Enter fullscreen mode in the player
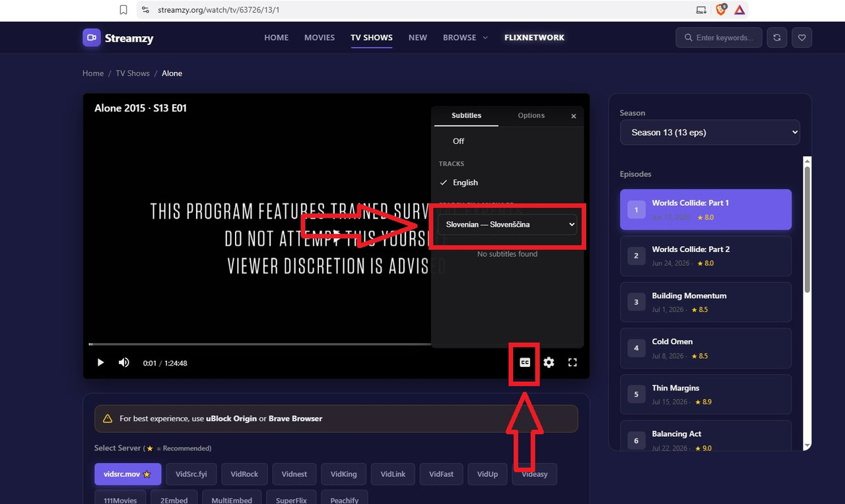845x504 pixels. coord(572,362)
